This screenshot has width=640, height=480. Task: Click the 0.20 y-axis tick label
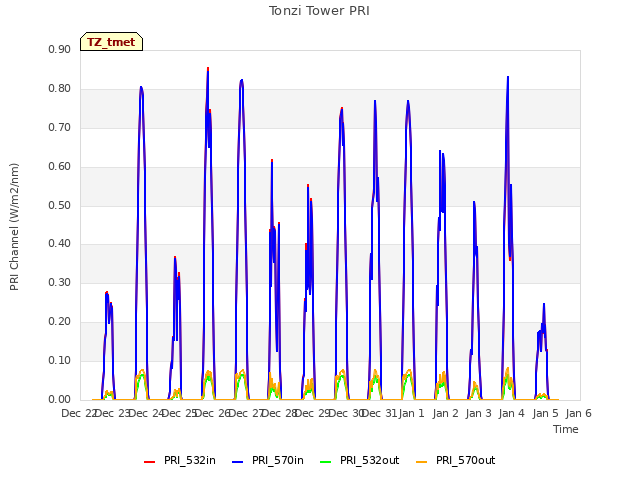(60, 322)
